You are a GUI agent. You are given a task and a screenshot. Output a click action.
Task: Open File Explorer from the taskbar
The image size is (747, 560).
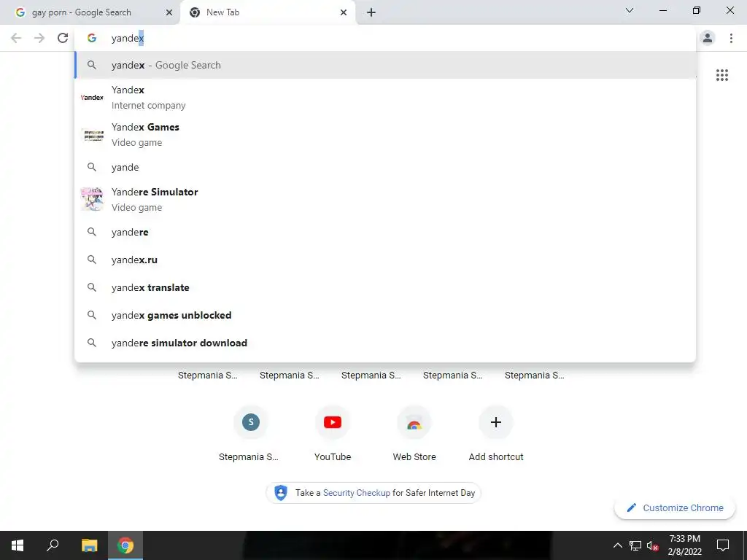point(89,545)
